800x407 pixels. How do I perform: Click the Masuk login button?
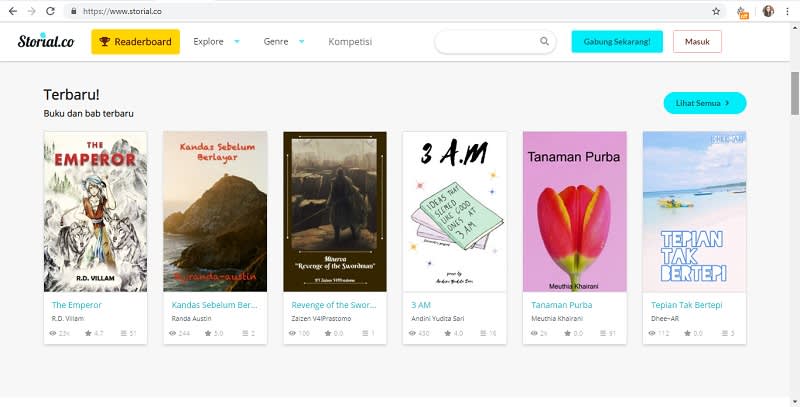pyautogui.click(x=697, y=42)
